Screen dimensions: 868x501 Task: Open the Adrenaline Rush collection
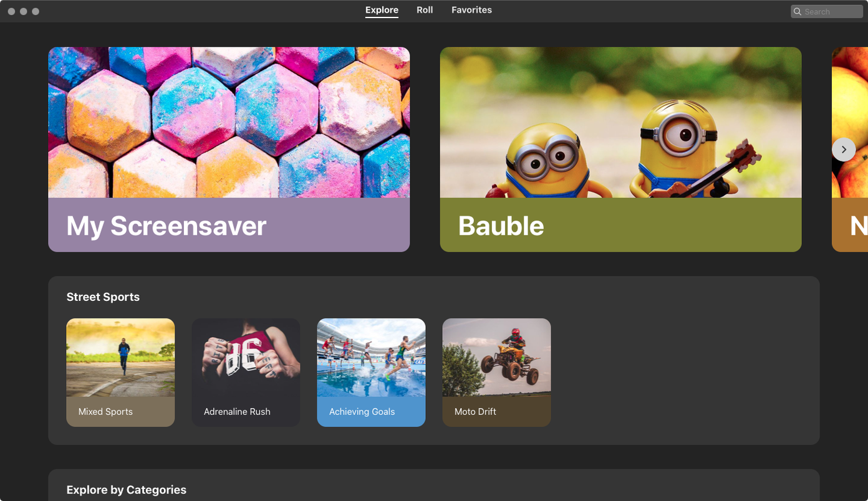pos(246,373)
